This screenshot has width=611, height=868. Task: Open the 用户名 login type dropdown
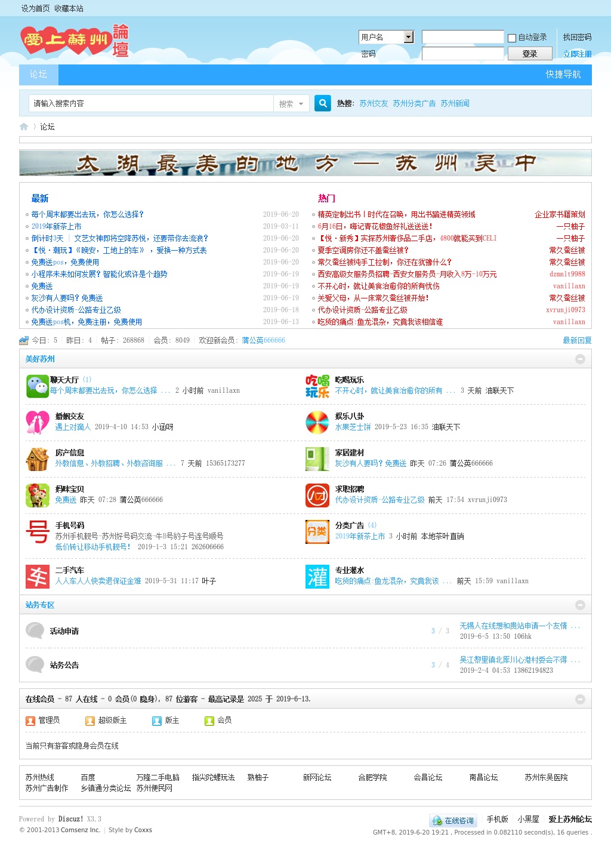click(x=386, y=37)
